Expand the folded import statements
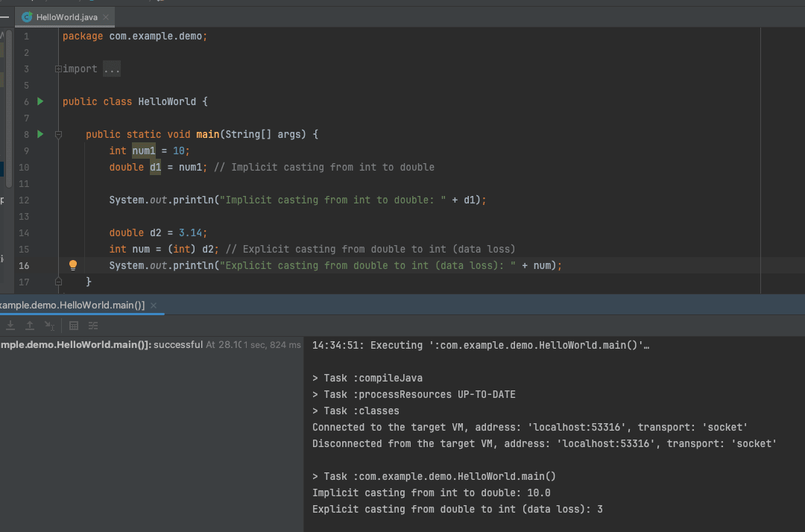 click(58, 69)
